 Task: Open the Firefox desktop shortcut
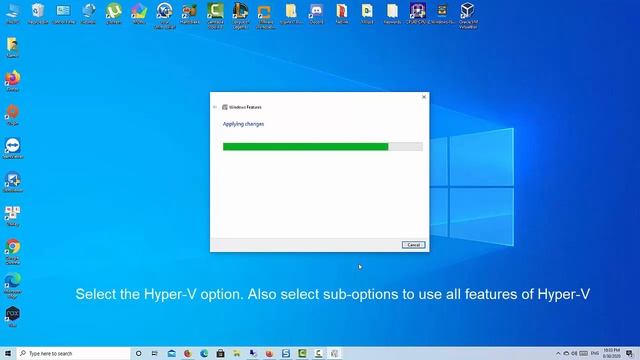13,81
